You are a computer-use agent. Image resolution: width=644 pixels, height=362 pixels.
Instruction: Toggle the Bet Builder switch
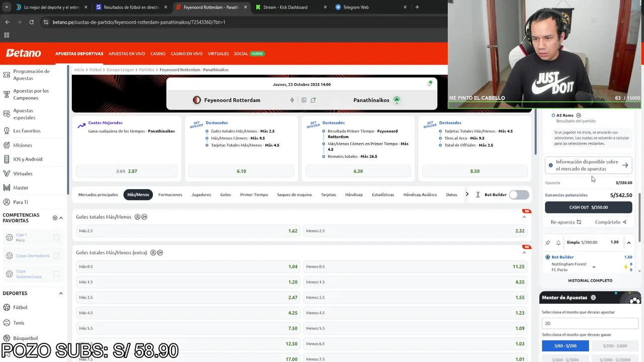519,195
